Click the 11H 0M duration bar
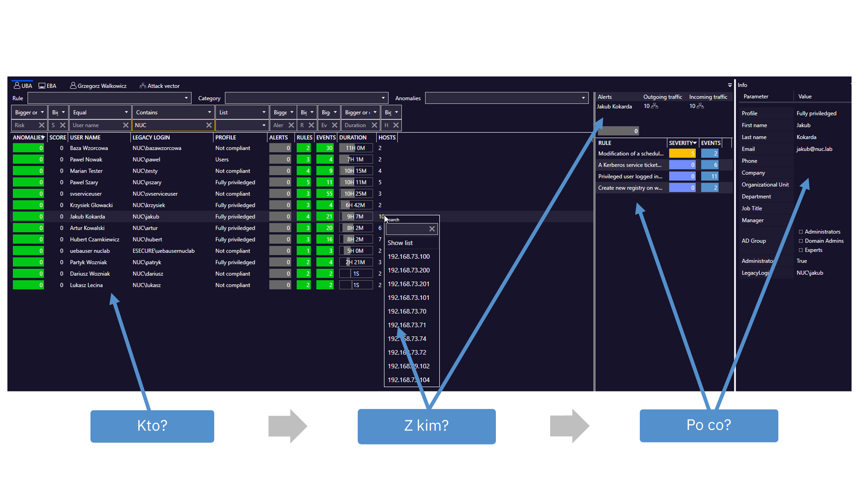 [356, 148]
